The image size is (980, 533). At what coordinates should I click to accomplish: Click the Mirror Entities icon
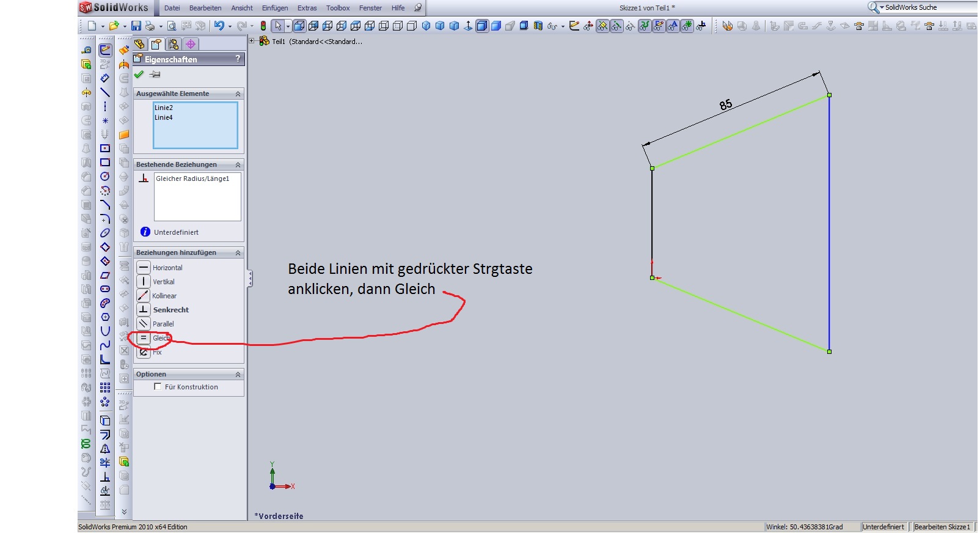pyautogui.click(x=105, y=449)
